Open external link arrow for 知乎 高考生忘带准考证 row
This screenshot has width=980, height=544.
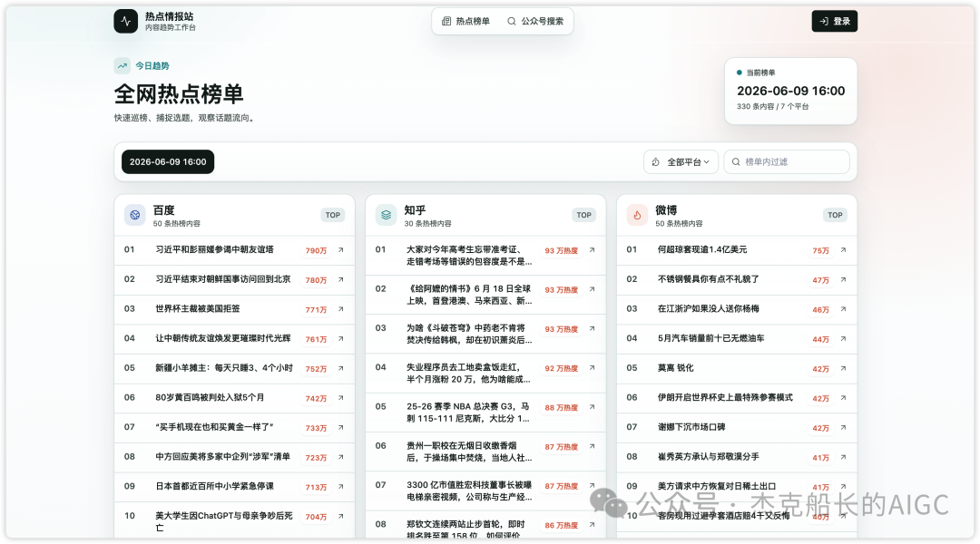click(592, 250)
